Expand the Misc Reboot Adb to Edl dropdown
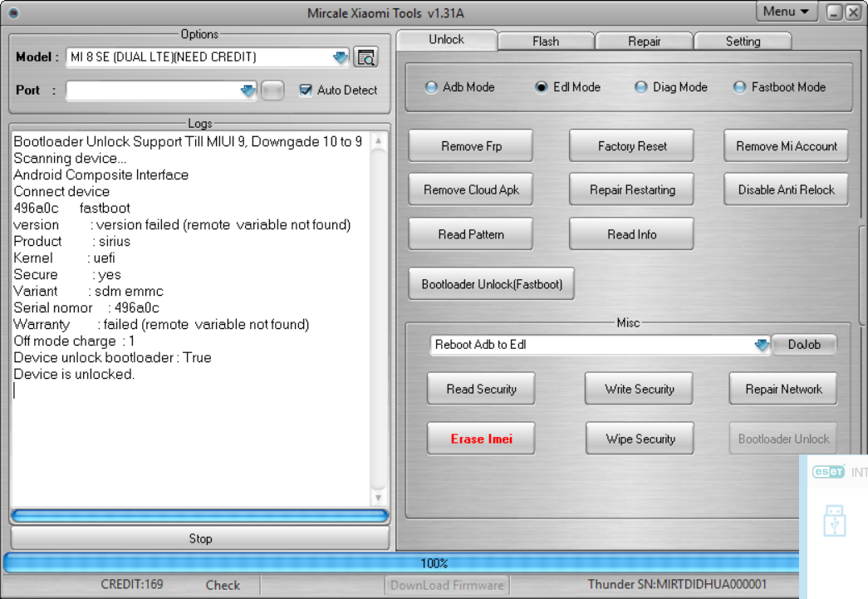This screenshot has height=599, width=868. click(x=762, y=345)
